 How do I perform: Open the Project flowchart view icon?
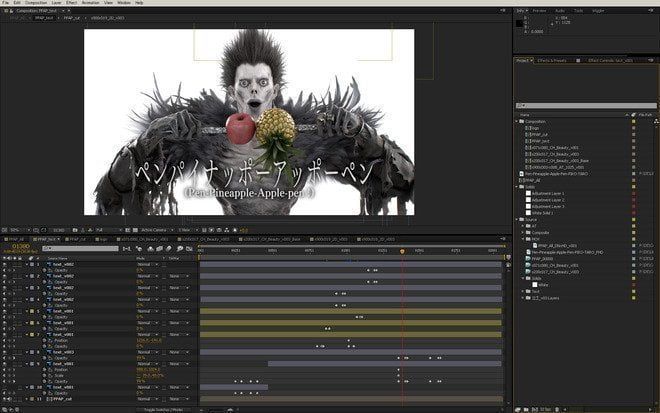[656, 121]
